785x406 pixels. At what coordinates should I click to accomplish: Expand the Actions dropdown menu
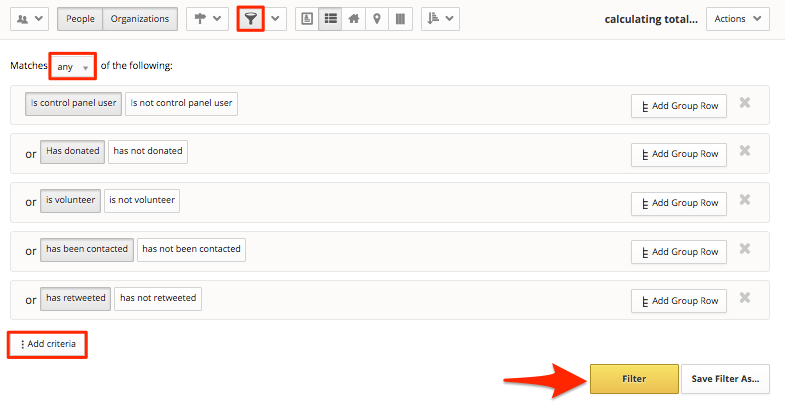(737, 19)
